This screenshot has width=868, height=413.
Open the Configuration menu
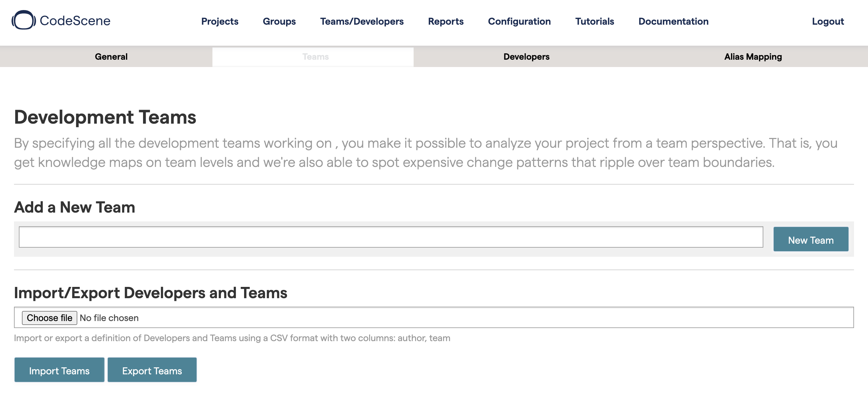[519, 21]
